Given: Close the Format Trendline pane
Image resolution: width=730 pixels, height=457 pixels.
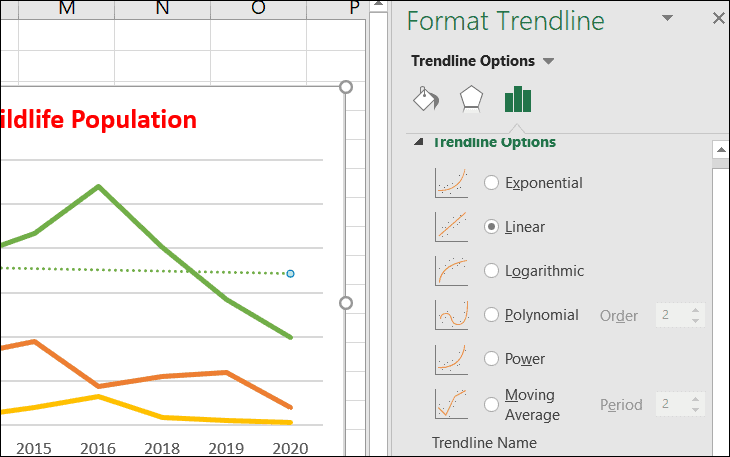Looking at the screenshot, I should [x=718, y=18].
